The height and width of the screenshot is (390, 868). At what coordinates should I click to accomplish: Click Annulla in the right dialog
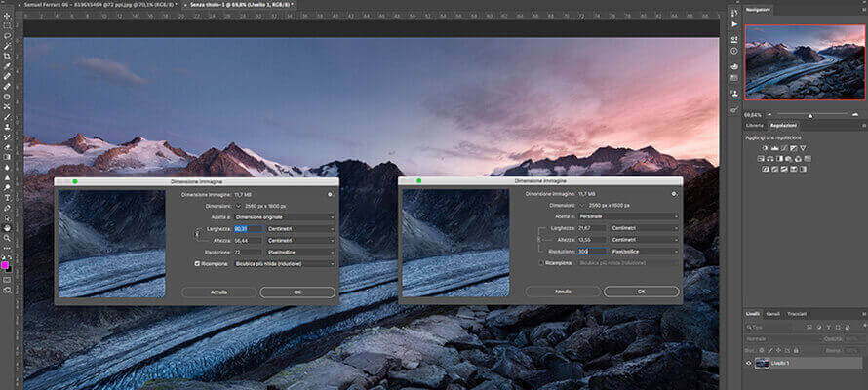(563, 292)
